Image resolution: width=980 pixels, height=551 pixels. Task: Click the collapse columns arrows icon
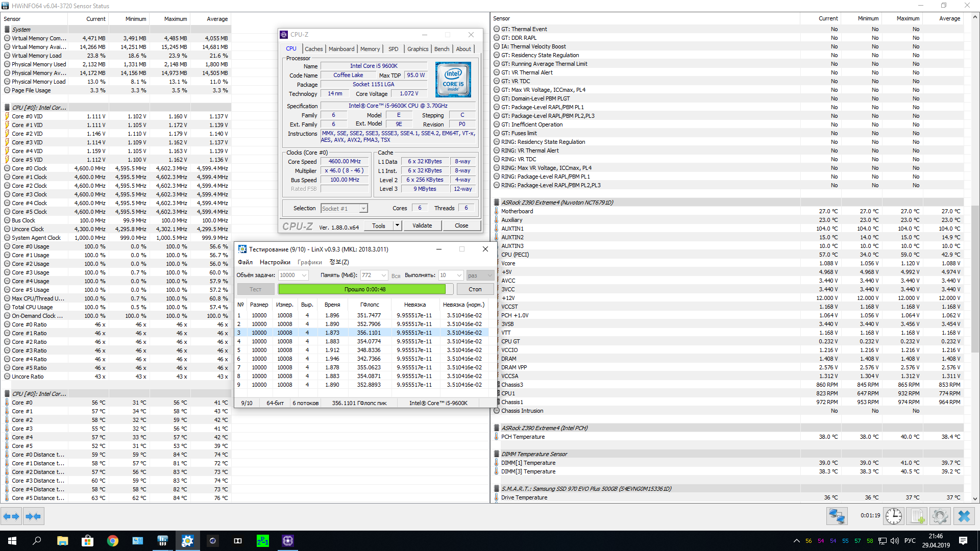[x=33, y=516]
